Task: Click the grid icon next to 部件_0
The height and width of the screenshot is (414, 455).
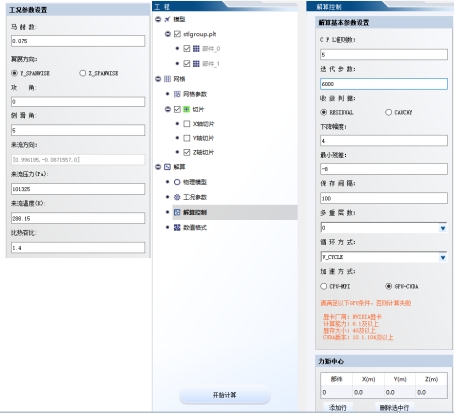Action: pyautogui.click(x=196, y=49)
